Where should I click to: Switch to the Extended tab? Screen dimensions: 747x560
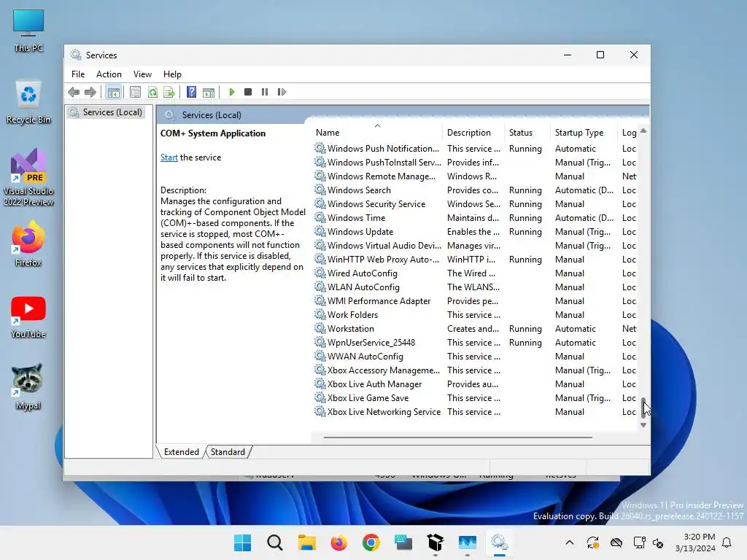tap(181, 452)
